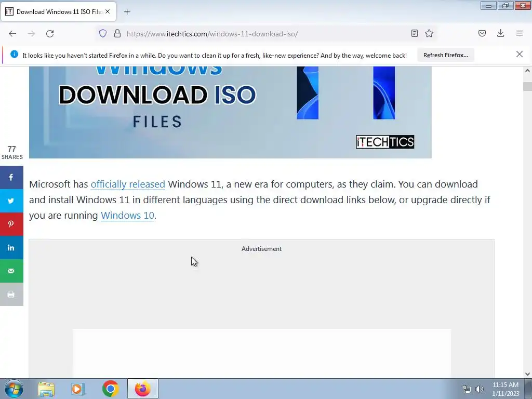Open Google Chrome from taskbar

110,389
